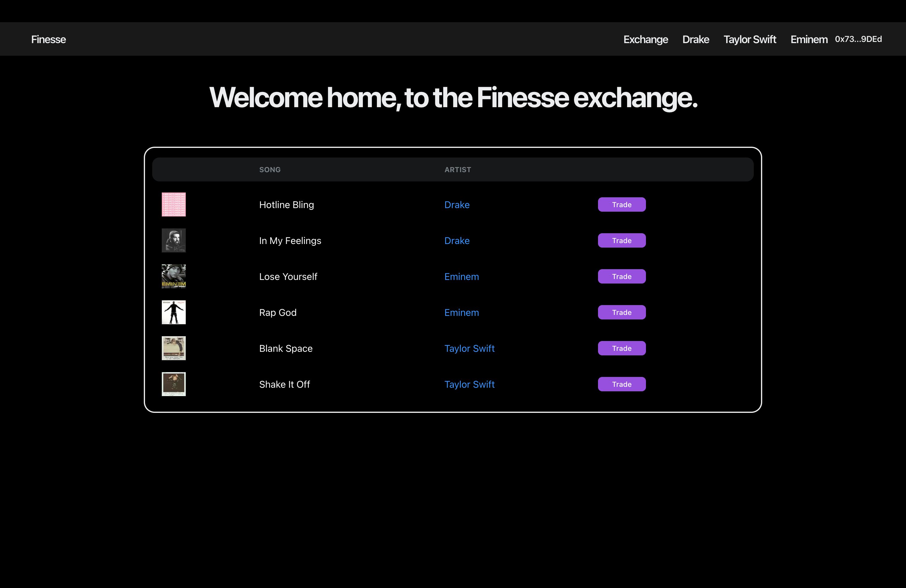Select the Hotline Bling song title
This screenshot has height=588, width=906.
286,204
